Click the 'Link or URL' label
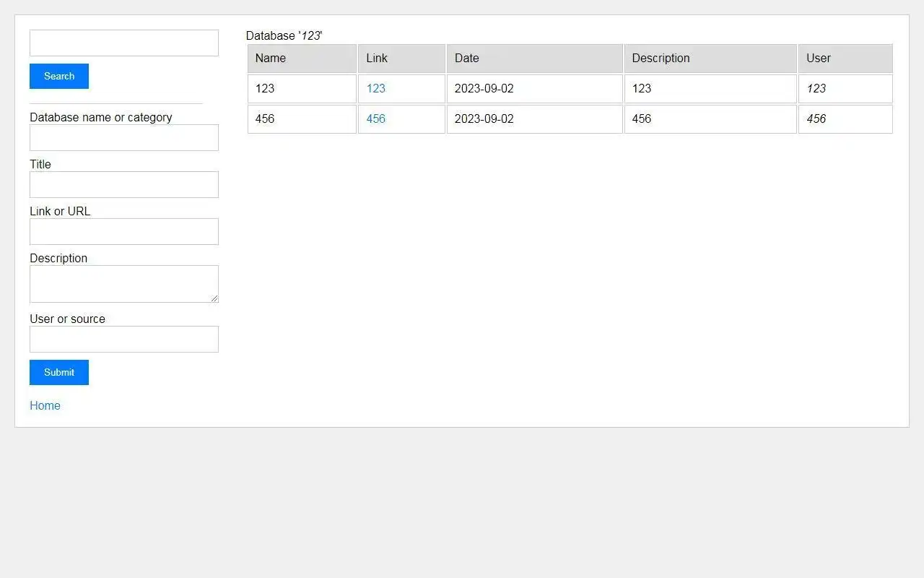The image size is (924, 578). (60, 211)
